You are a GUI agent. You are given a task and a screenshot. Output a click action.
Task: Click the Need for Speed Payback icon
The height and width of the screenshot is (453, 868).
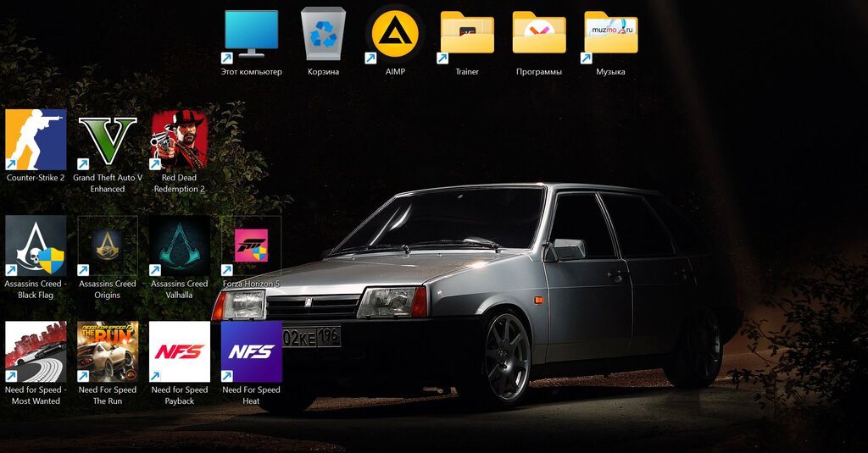[180, 351]
